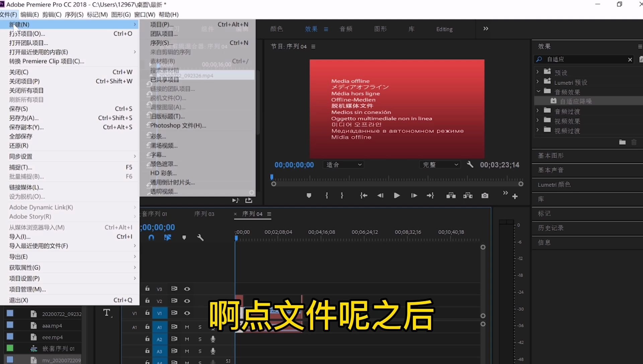Mute audio track A1
Image resolution: width=643 pixels, height=364 pixels.
[187, 327]
